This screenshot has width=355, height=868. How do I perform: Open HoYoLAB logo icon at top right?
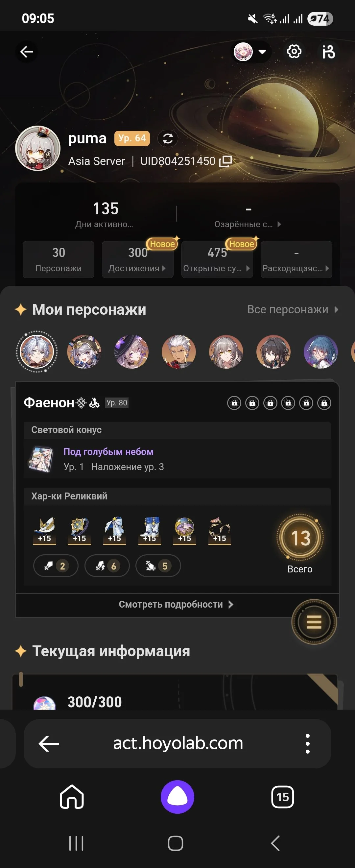[328, 52]
